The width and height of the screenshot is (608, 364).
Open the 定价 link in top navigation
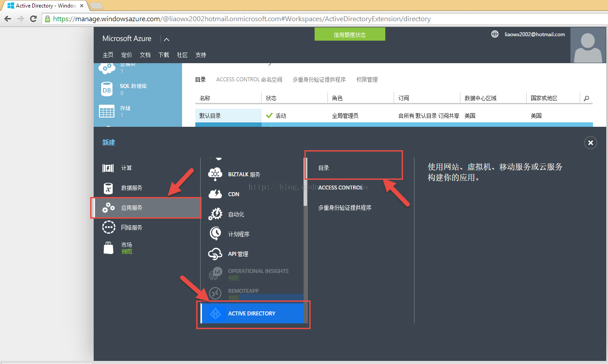[126, 55]
